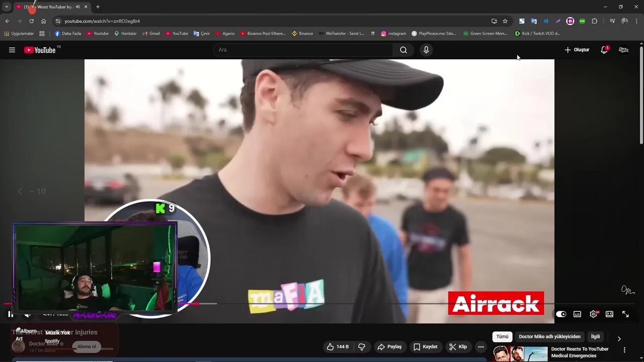The height and width of the screenshot is (362, 644).
Task: Open video settings gear
Action: pos(593,314)
